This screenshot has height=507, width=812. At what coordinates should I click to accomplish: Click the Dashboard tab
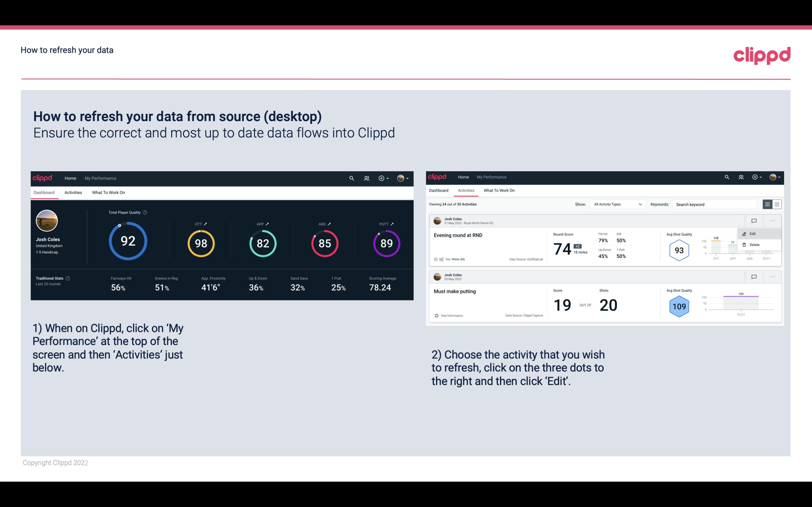tap(44, 192)
